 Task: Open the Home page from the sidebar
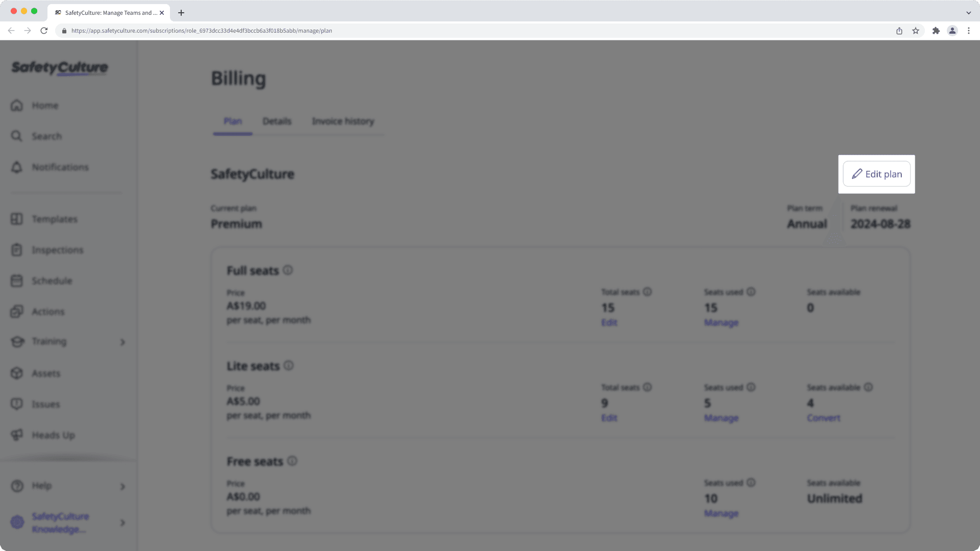(45, 105)
